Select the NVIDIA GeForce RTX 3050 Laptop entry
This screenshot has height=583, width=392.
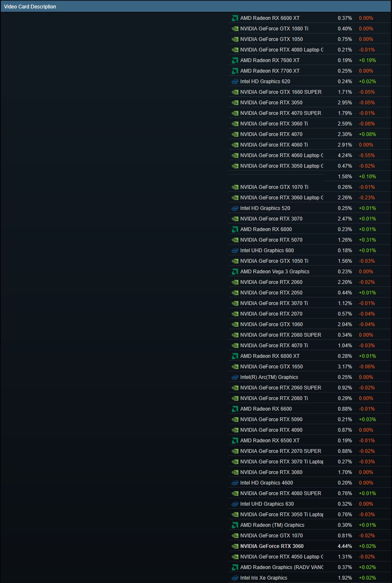tap(282, 166)
